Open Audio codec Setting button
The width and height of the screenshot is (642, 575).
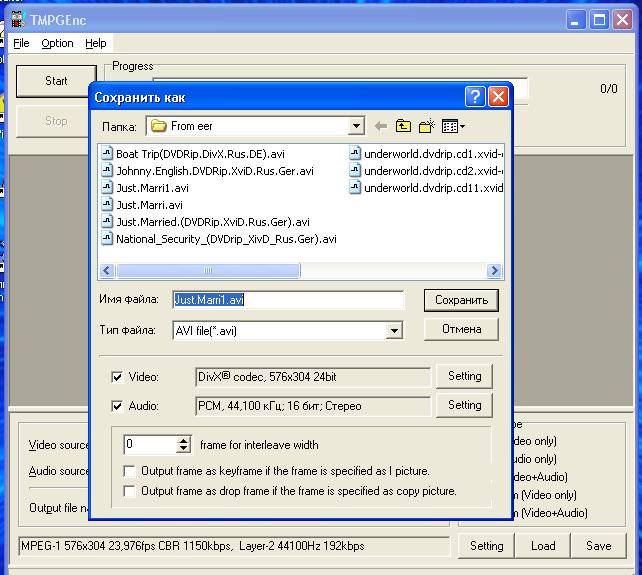[x=464, y=405]
